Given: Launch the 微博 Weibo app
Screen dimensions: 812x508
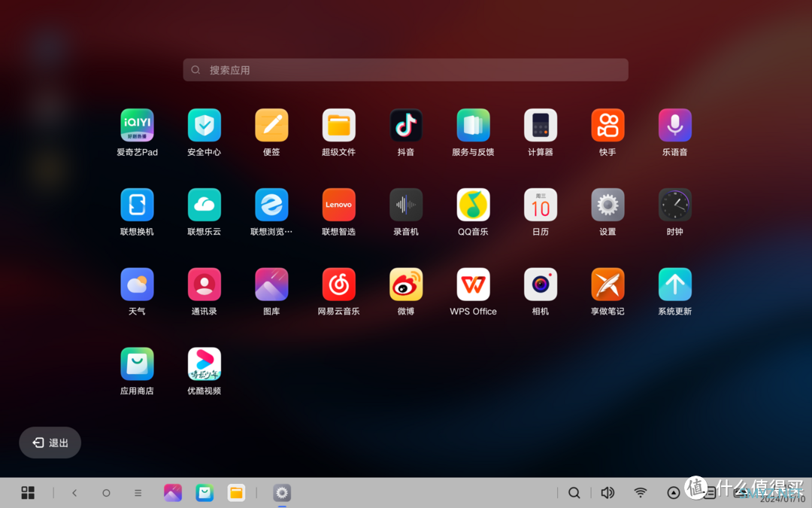Looking at the screenshot, I should click(x=406, y=284).
